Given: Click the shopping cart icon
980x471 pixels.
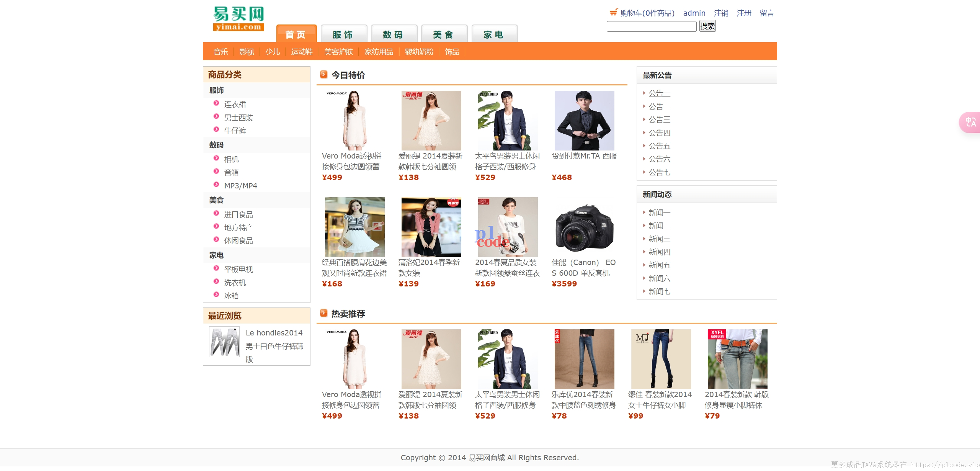Looking at the screenshot, I should pyautogui.click(x=614, y=13).
